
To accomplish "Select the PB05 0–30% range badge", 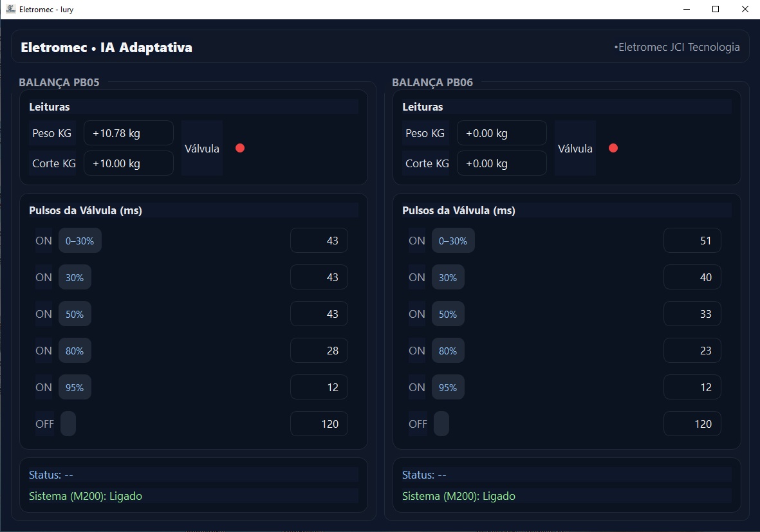I will click(x=80, y=241).
